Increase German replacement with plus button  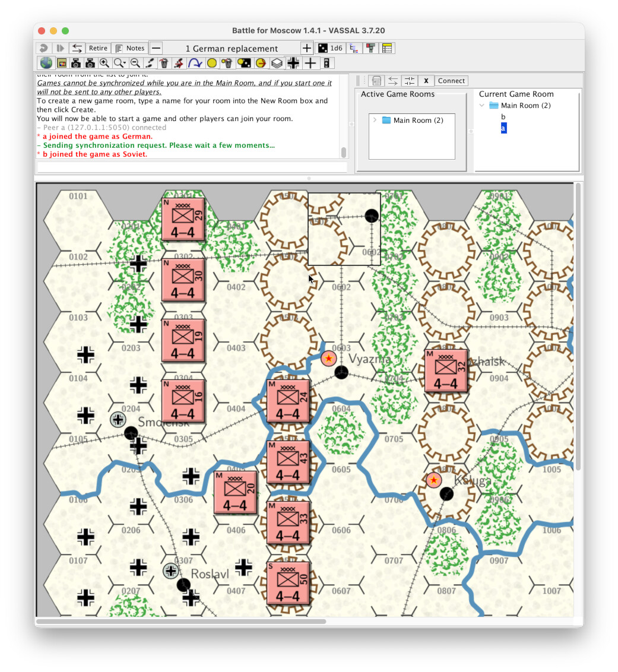(x=306, y=48)
